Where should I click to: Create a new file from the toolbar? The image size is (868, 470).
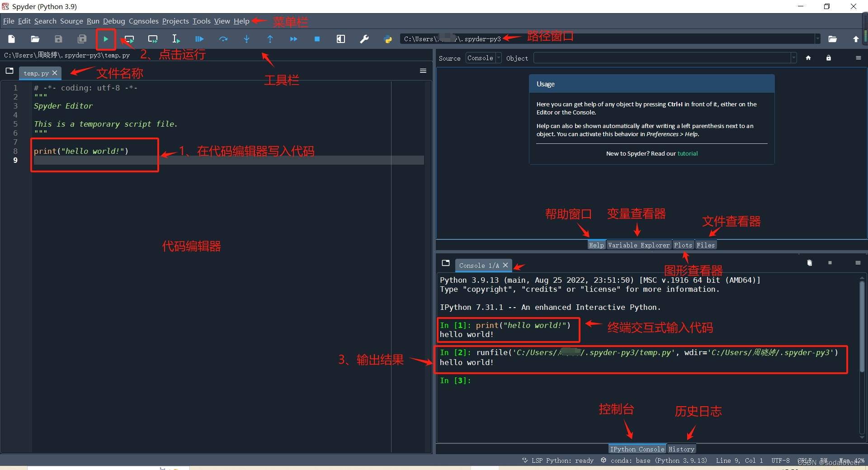12,39
